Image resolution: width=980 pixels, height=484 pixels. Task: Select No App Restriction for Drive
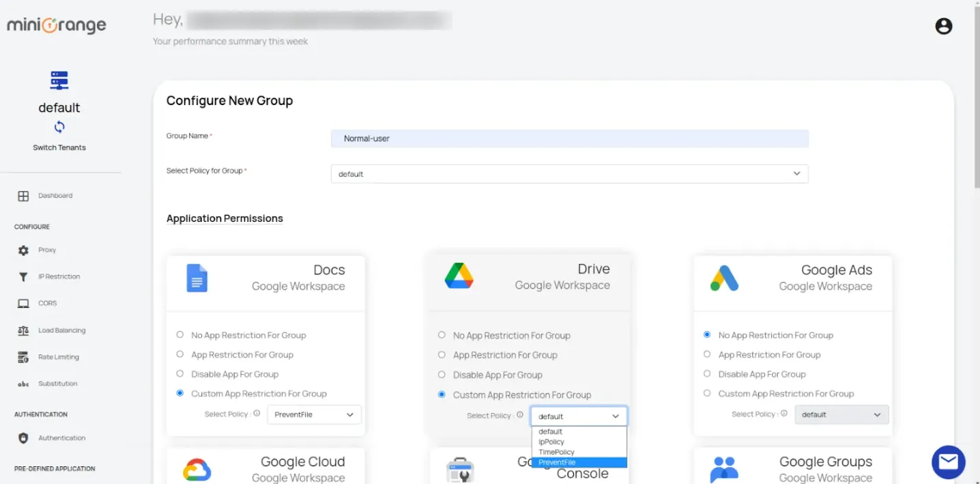click(442, 335)
